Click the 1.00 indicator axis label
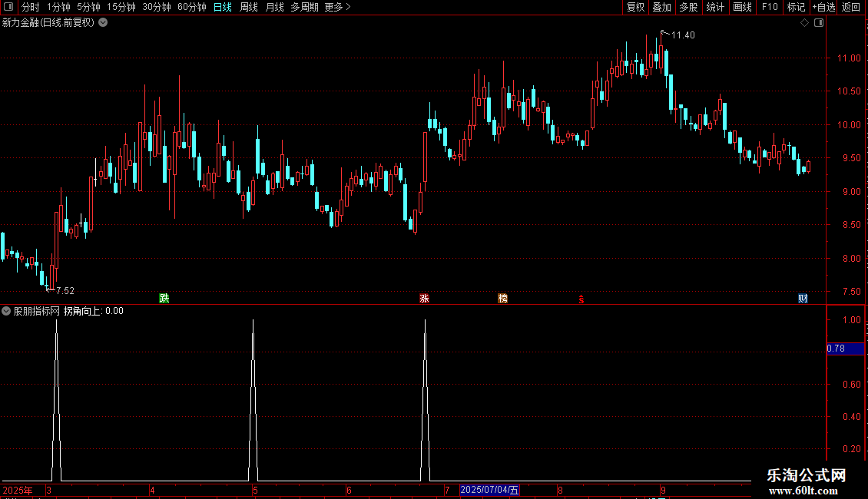Image resolution: width=868 pixels, height=499 pixels. [852, 320]
